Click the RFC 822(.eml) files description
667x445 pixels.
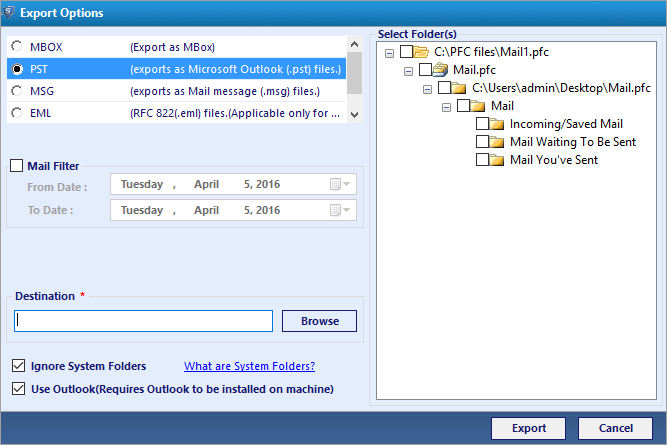point(235,113)
